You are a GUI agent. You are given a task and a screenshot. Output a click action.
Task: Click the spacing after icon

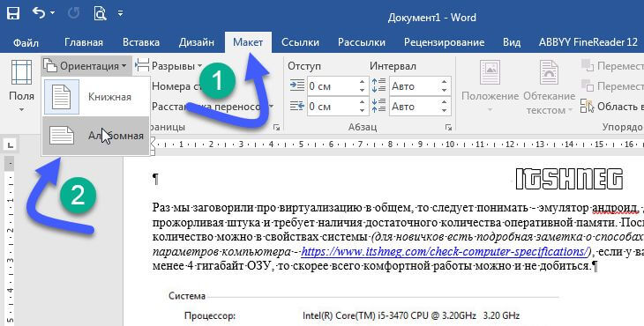378,107
